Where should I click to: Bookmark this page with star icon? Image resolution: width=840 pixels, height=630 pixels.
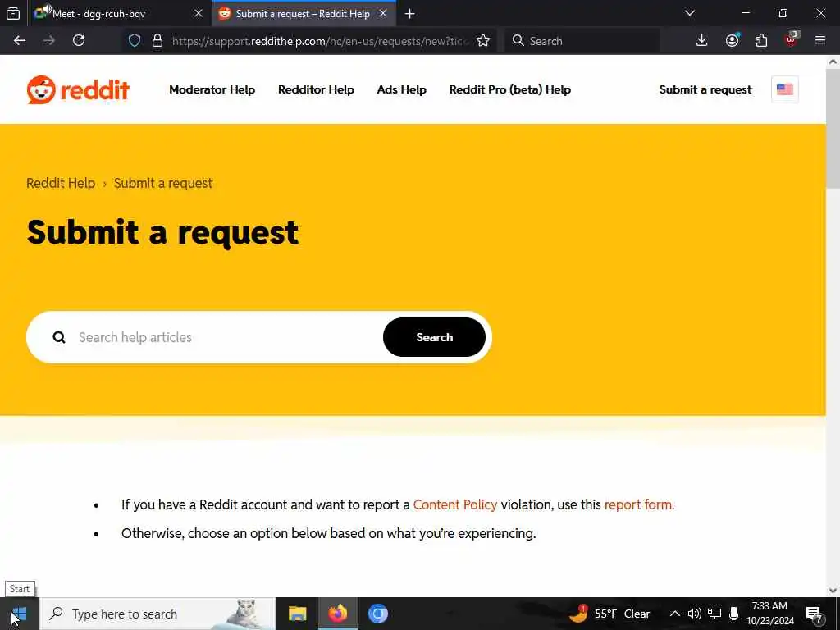(x=482, y=41)
